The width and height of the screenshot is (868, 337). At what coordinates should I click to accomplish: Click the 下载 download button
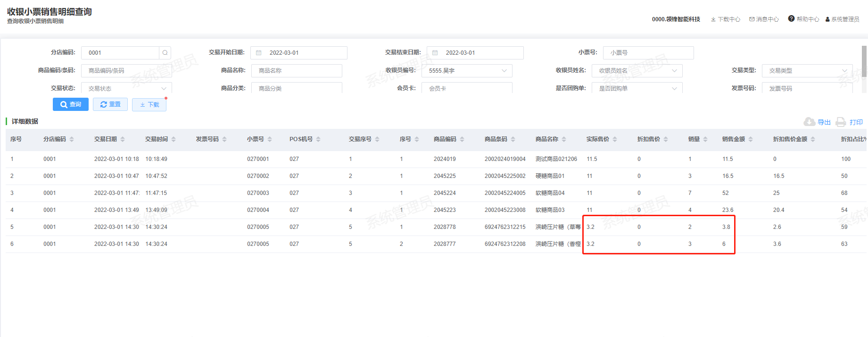[x=149, y=104]
